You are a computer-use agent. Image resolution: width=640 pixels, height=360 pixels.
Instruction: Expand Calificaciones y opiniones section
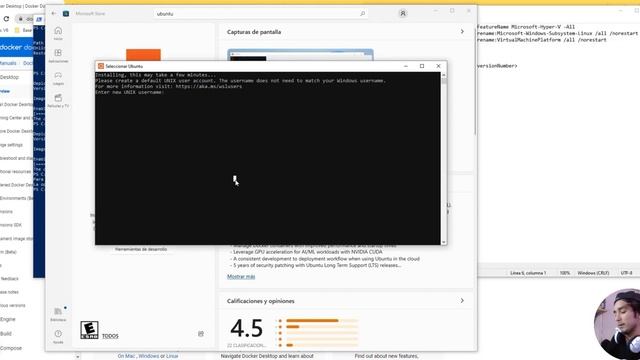pos(462,300)
